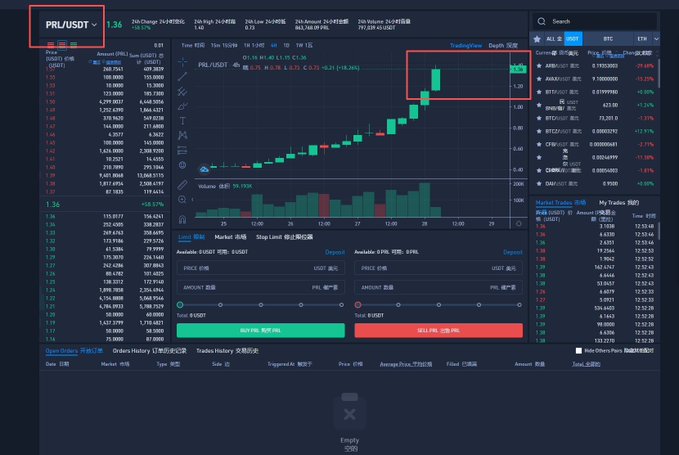Focus the sell PRICE input field
The height and width of the screenshot is (455, 679).
(438, 268)
